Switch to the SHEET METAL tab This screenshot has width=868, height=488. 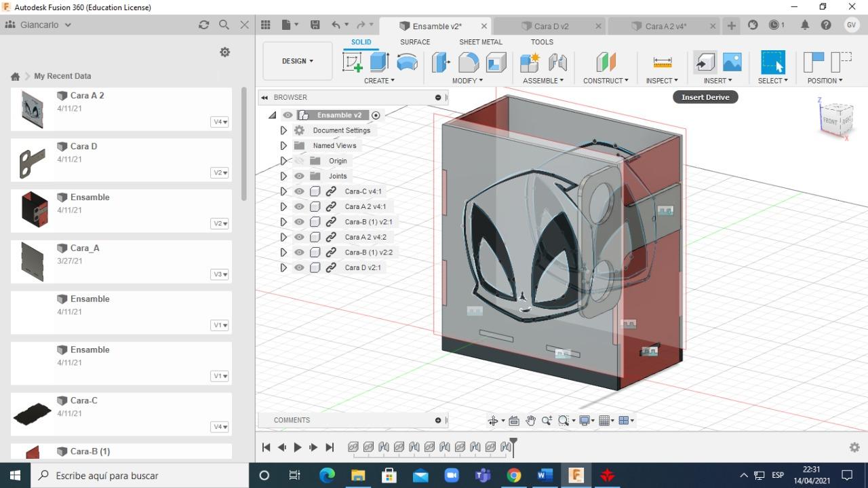pyautogui.click(x=480, y=42)
